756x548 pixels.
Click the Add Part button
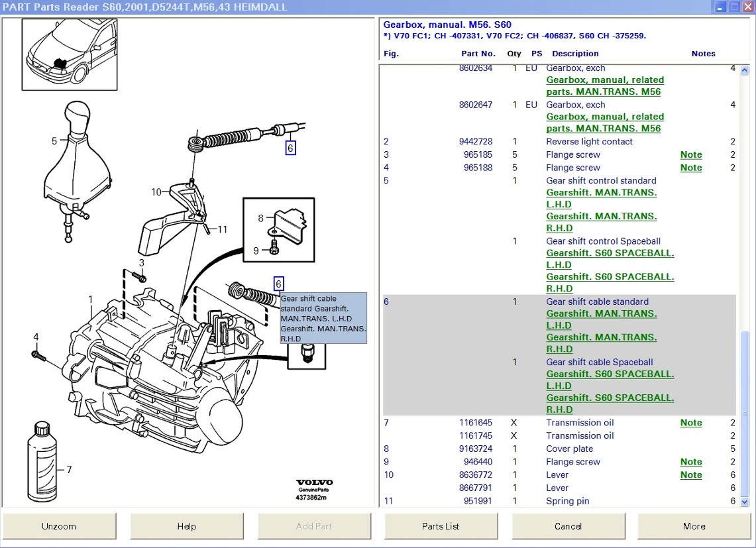(x=314, y=526)
